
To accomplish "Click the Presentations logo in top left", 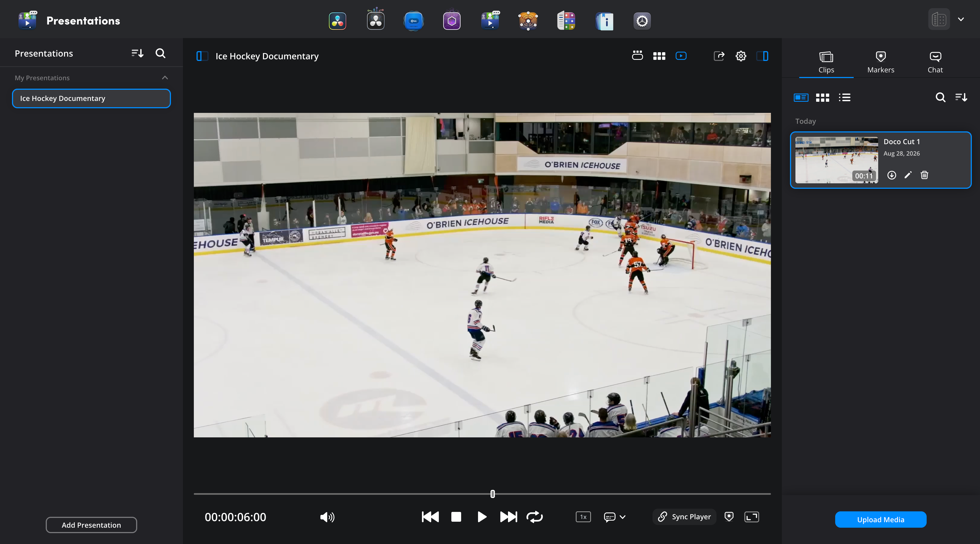I will pos(27,20).
